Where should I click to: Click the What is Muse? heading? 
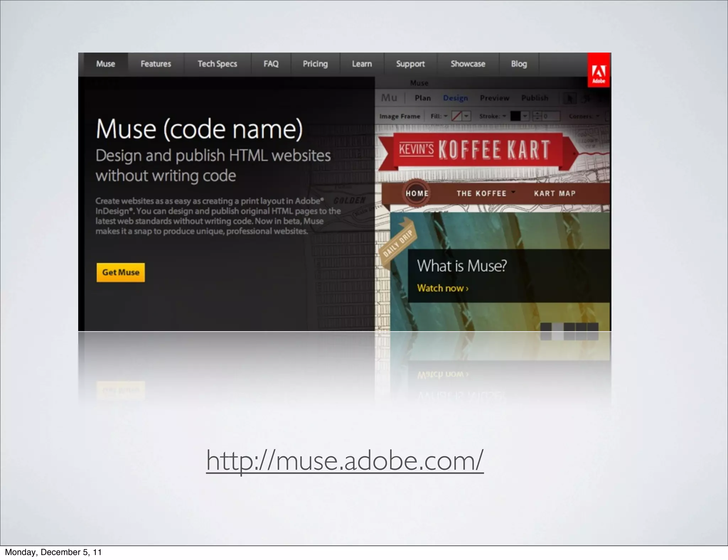pyautogui.click(x=462, y=266)
